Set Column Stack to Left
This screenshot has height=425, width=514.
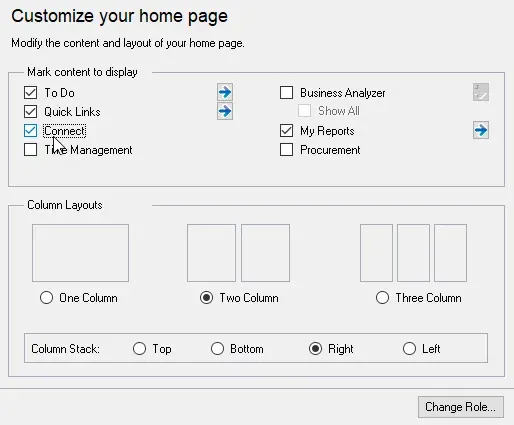click(x=409, y=349)
